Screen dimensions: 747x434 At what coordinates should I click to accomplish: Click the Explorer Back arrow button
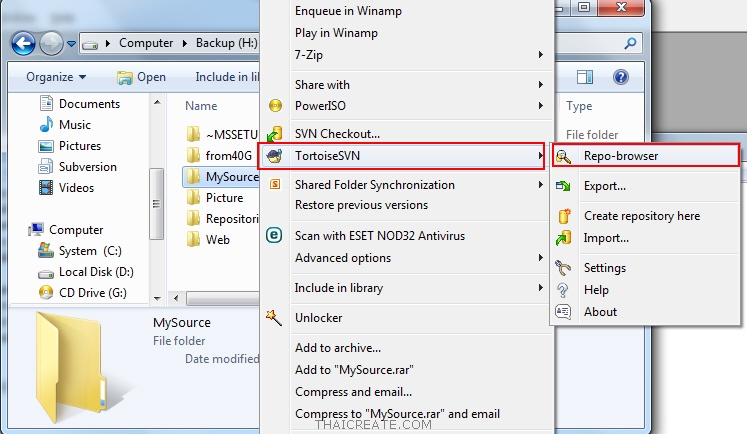[23, 44]
